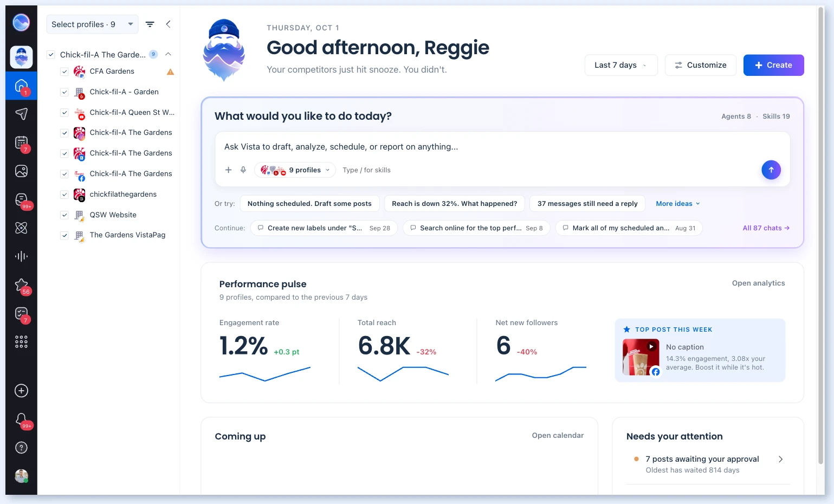The height and width of the screenshot is (504, 834).
Task: Open the Publish paper plane icon
Action: coord(21,114)
